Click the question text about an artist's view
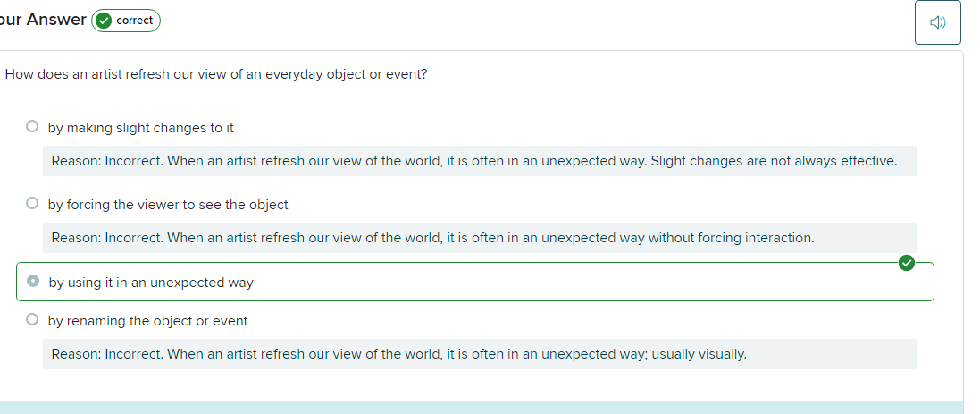The width and height of the screenshot is (980, 414). click(x=216, y=74)
